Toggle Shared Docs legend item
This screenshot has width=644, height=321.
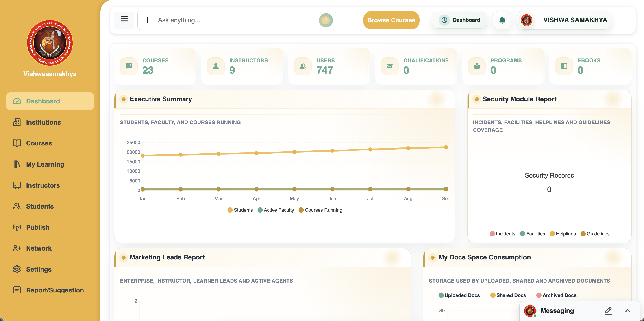pos(508,295)
